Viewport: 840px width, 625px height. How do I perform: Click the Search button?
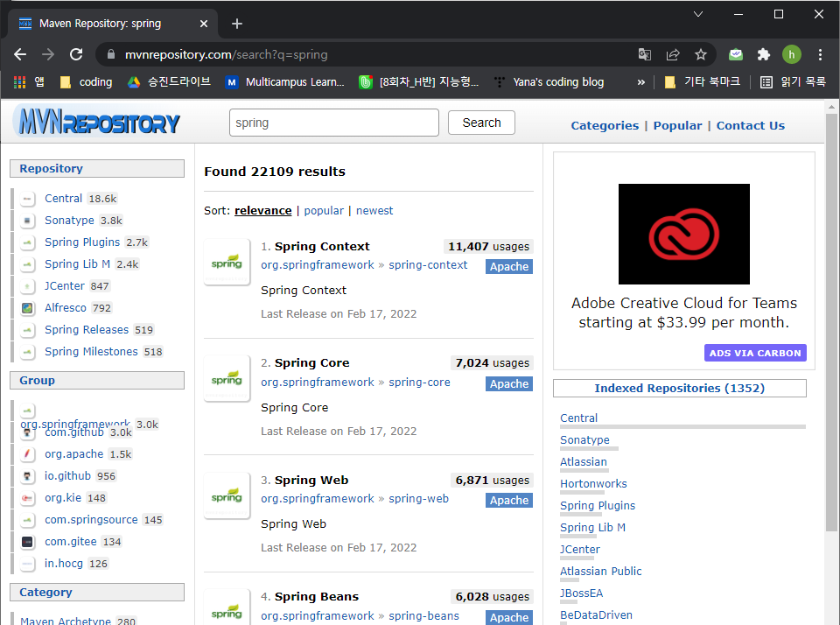coord(481,123)
